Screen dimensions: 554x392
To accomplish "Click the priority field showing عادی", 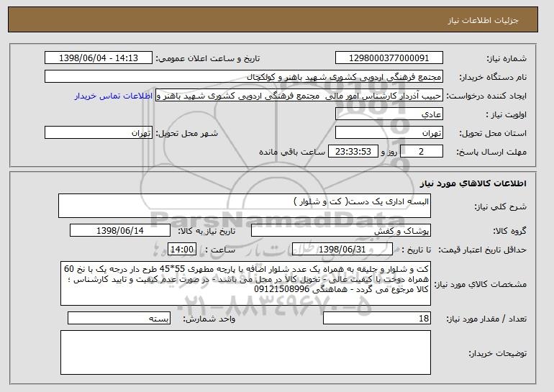I will coord(389,114).
